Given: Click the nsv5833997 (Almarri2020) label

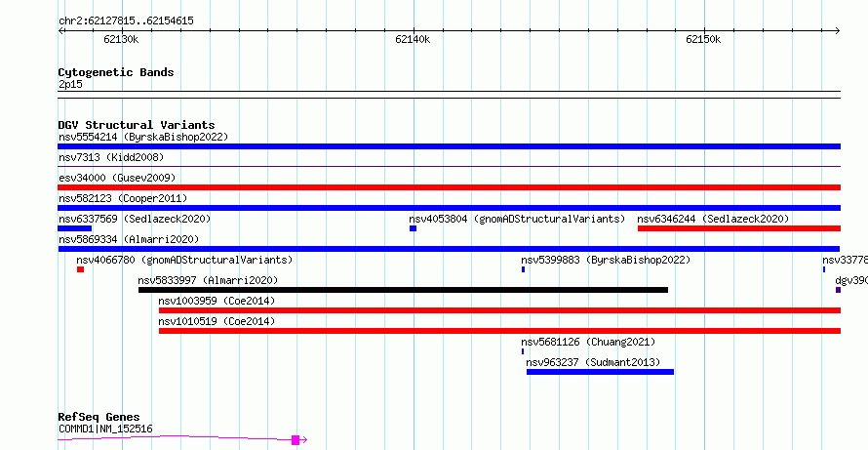Looking at the screenshot, I should click(208, 280).
